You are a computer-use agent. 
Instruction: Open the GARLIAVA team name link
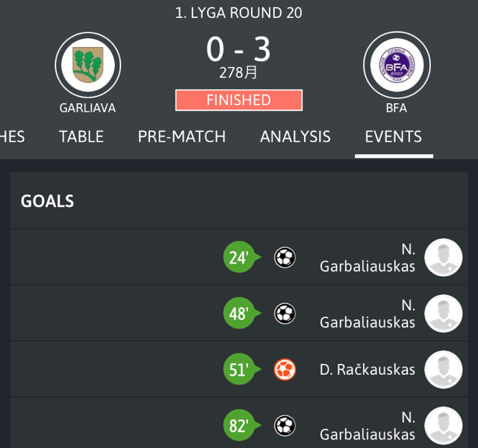(87, 108)
